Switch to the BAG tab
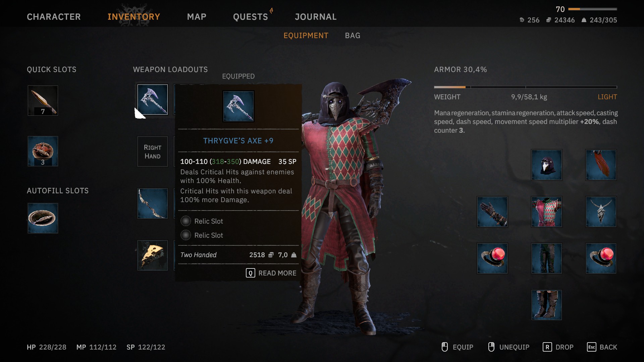 pyautogui.click(x=353, y=36)
